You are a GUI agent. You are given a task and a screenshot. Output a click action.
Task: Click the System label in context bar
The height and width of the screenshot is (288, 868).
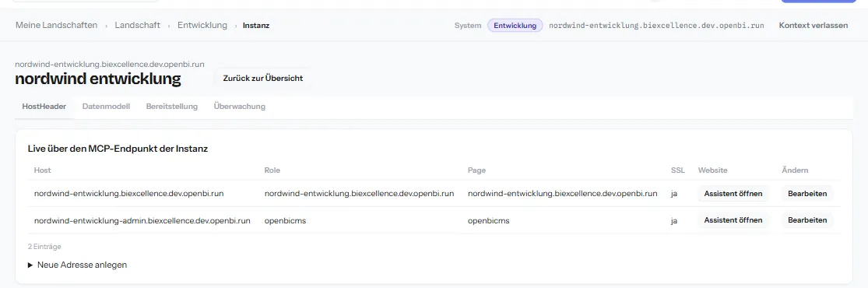468,26
